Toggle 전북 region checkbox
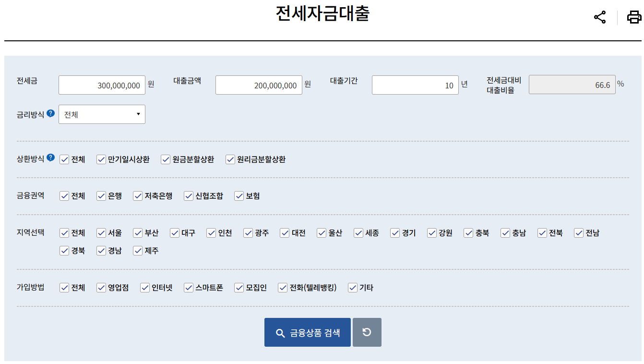Viewport: 644px width, 364px height. point(542,233)
